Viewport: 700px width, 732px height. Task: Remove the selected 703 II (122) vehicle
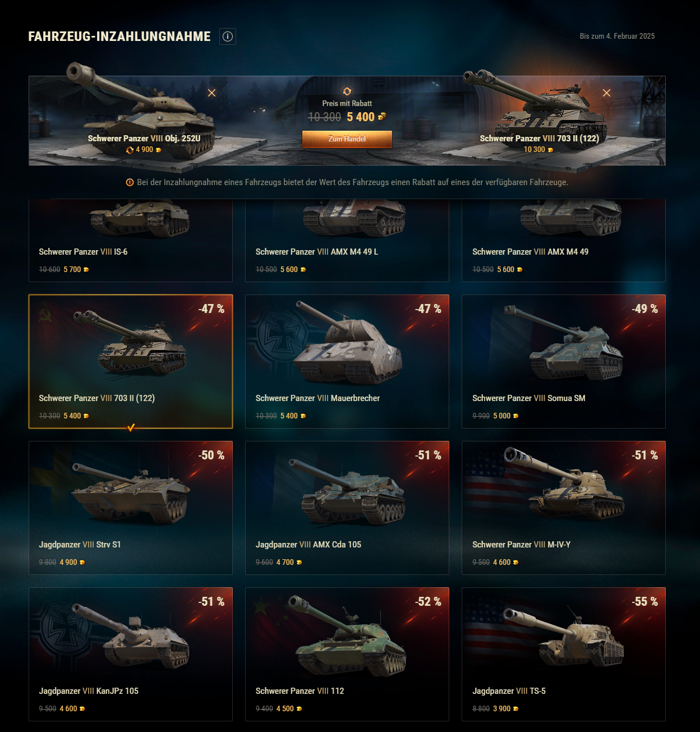click(606, 93)
